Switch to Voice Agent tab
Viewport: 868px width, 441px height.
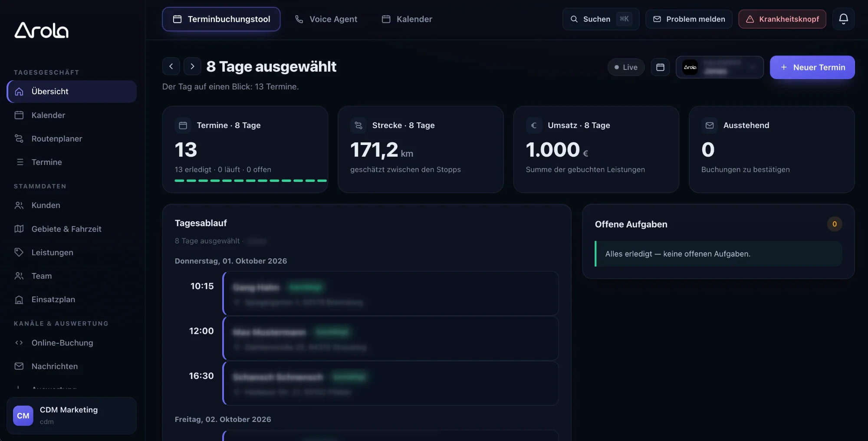[326, 19]
